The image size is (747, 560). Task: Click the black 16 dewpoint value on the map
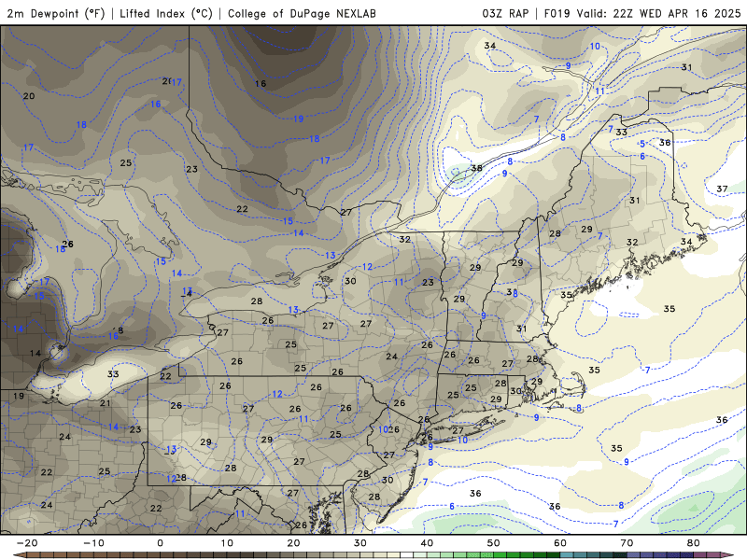coord(261,84)
